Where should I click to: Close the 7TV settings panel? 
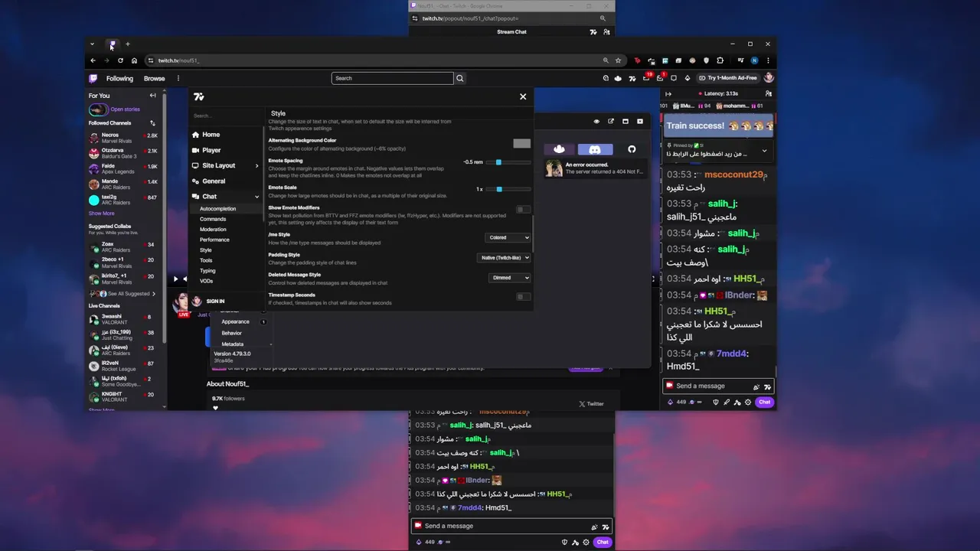[523, 96]
